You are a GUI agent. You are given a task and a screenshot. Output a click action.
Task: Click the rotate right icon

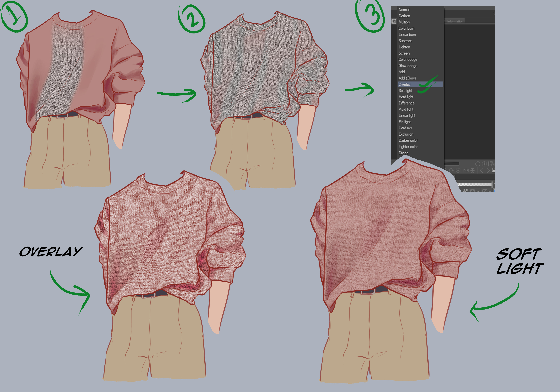452,170
